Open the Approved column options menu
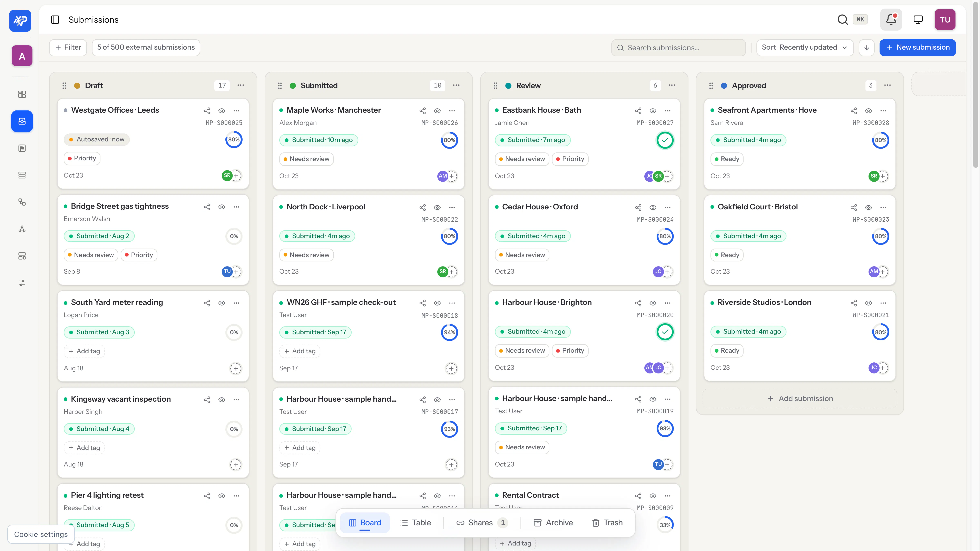Viewport: 980px width, 551px height. [x=888, y=85]
